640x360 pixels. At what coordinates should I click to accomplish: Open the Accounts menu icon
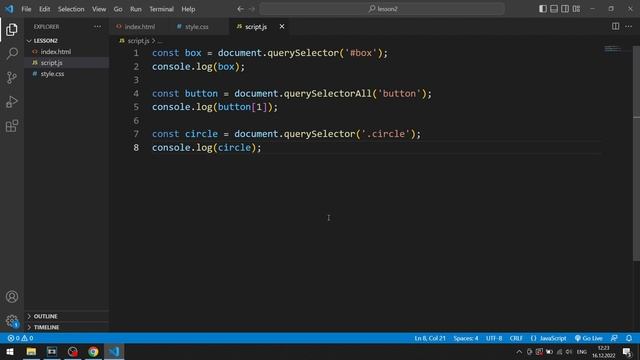click(12, 297)
